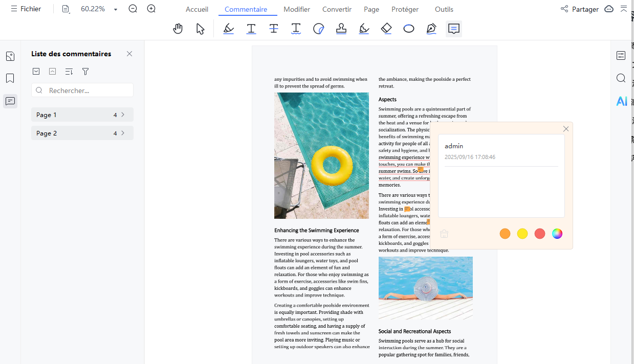634x364 pixels.
Task: Set the note color to yellow
Action: tap(522, 234)
